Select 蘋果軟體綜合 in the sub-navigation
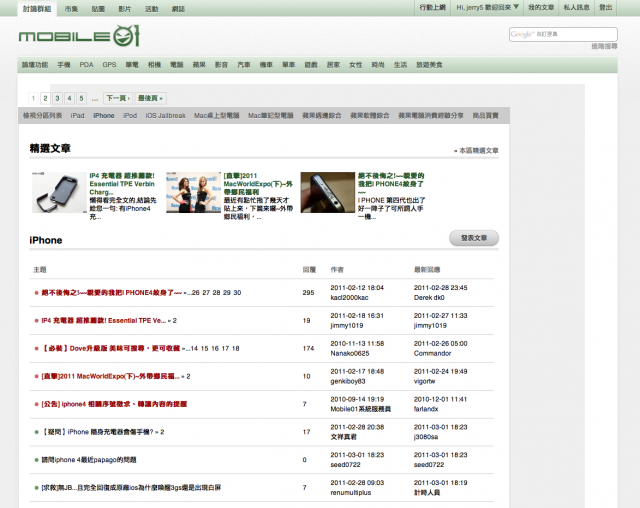The image size is (640, 508). 370,115
